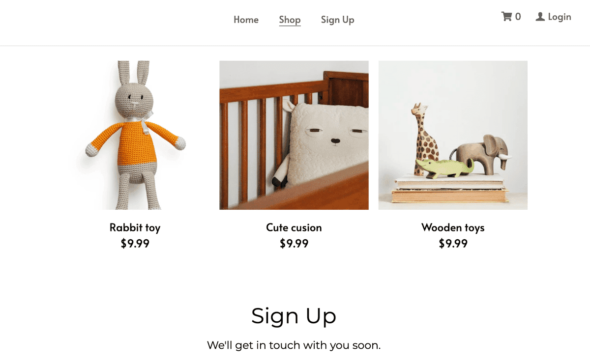Click the large Sign Up section heading
Screen dimensions: 590x364
point(294,316)
